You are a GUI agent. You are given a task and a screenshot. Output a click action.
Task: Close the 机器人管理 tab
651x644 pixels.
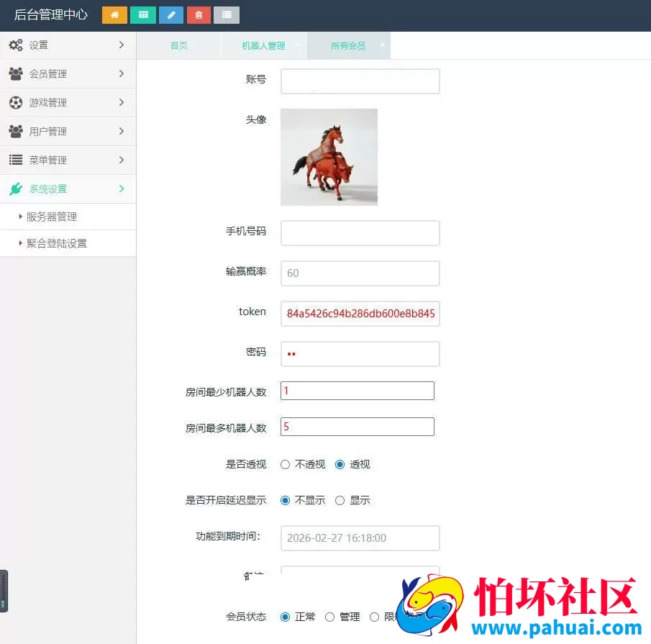pyautogui.click(x=298, y=45)
